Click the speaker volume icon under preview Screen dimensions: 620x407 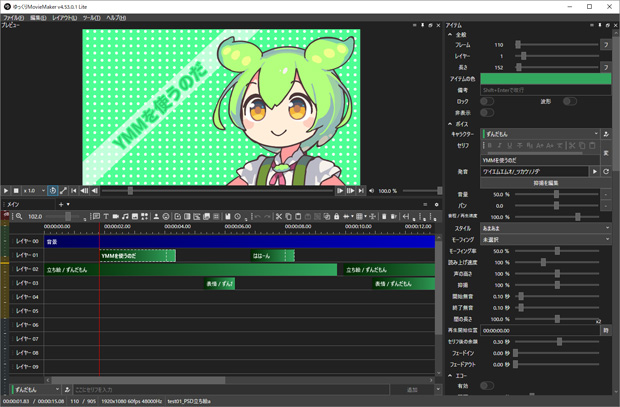[371, 191]
